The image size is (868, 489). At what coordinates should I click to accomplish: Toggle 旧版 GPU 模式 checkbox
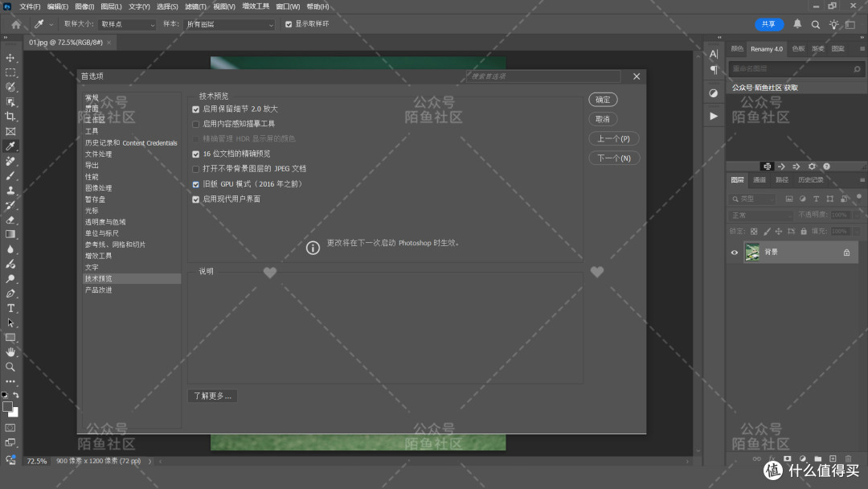pos(195,184)
